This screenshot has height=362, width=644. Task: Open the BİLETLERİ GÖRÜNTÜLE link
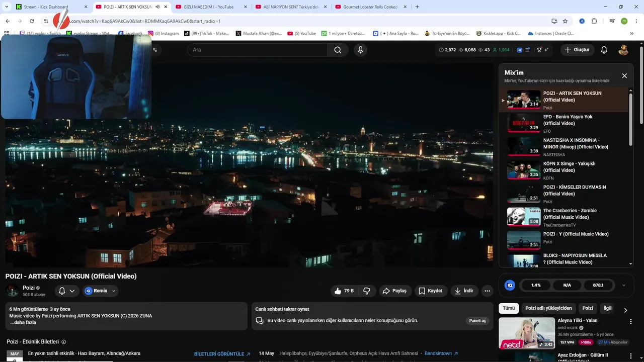click(x=222, y=354)
